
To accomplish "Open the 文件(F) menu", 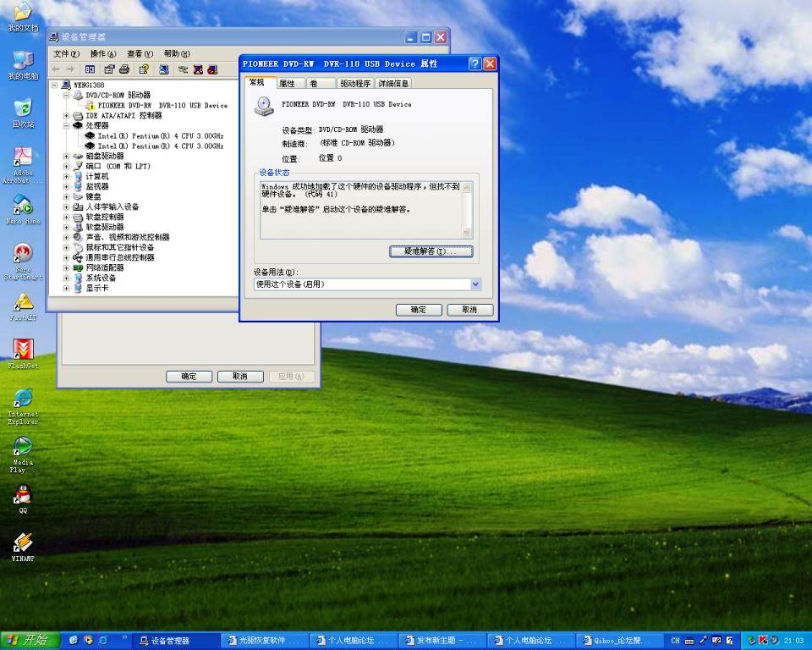I will coord(66,54).
